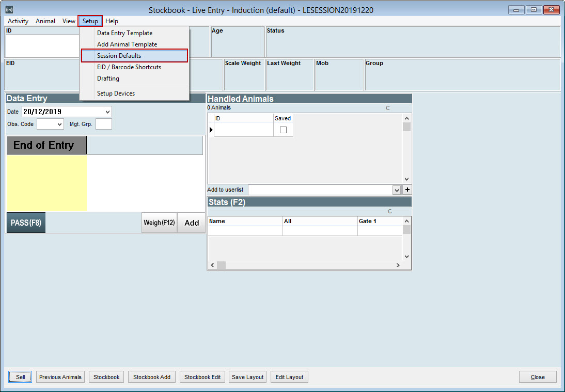565x392 pixels.
Task: Click the Stats vertical scroll down arrow
Action: 406,257
